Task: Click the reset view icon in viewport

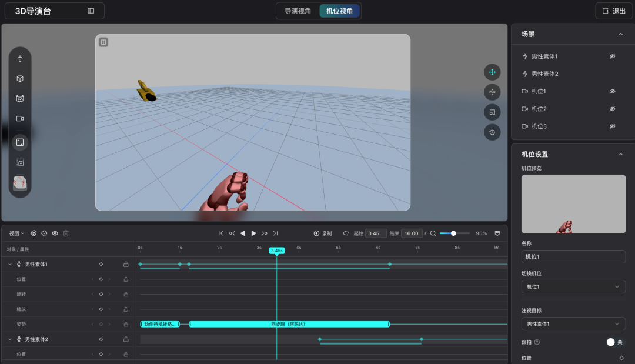Action: click(x=492, y=132)
